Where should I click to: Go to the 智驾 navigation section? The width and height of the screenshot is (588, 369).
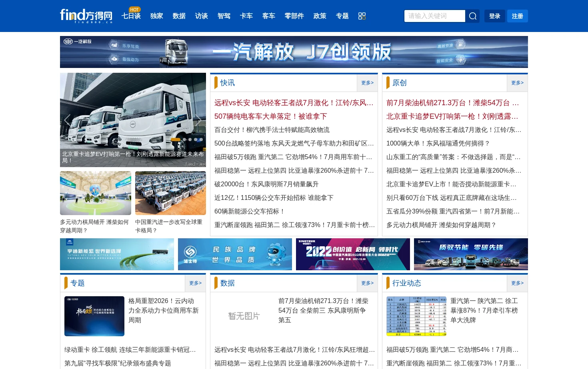[224, 16]
